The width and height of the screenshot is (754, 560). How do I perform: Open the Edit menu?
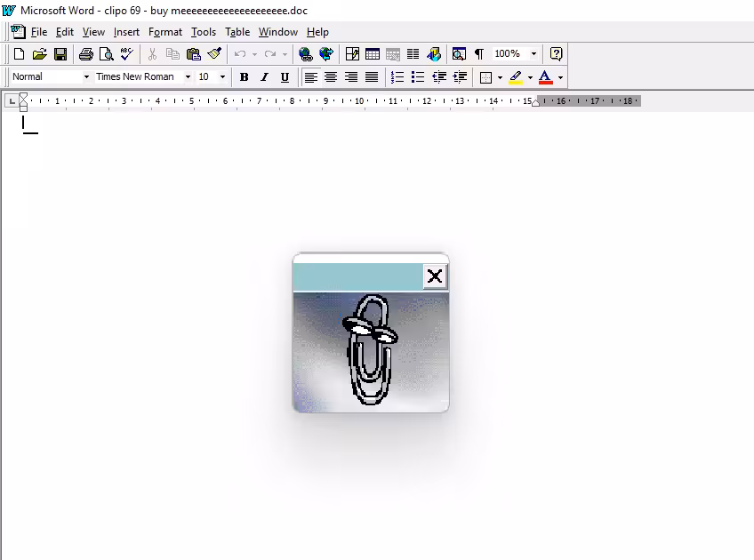pos(64,32)
